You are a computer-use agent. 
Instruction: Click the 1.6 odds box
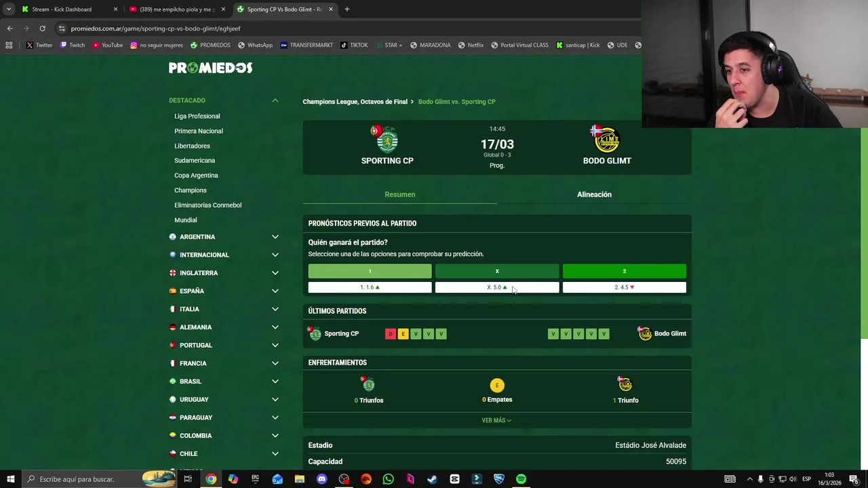tap(370, 287)
